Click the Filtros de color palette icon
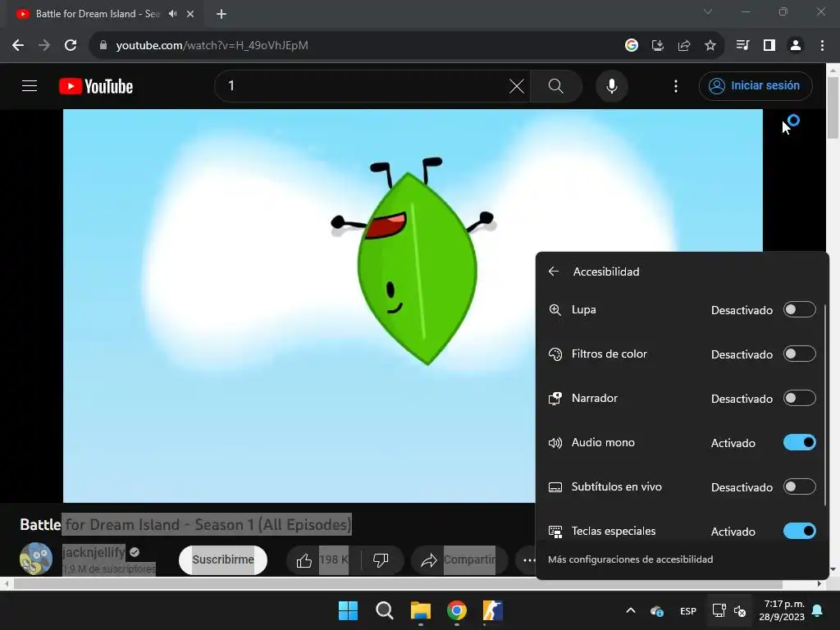The height and width of the screenshot is (630, 840). [555, 354]
